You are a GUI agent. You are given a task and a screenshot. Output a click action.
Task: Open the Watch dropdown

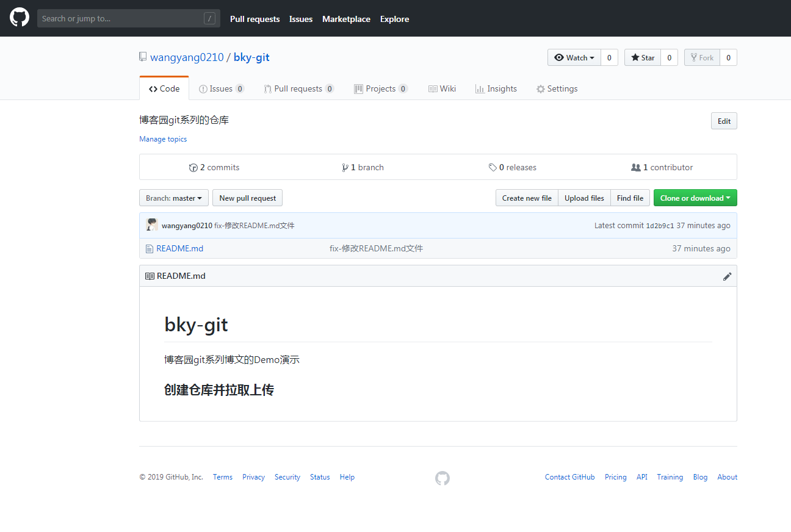pos(574,57)
